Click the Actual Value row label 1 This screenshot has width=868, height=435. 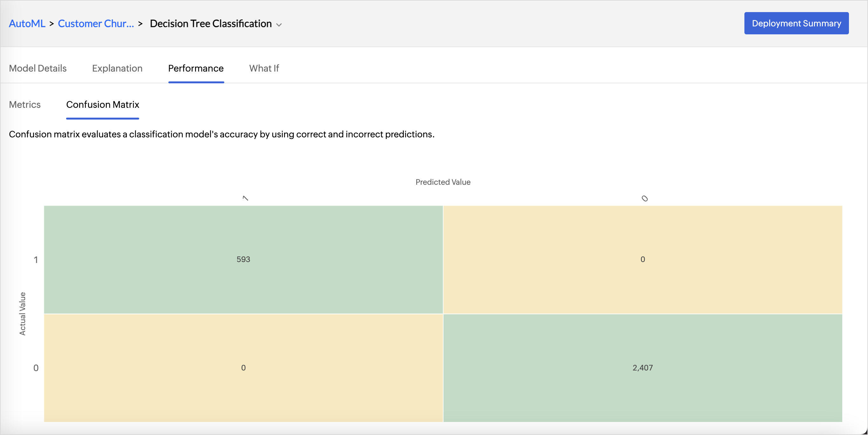click(x=36, y=260)
